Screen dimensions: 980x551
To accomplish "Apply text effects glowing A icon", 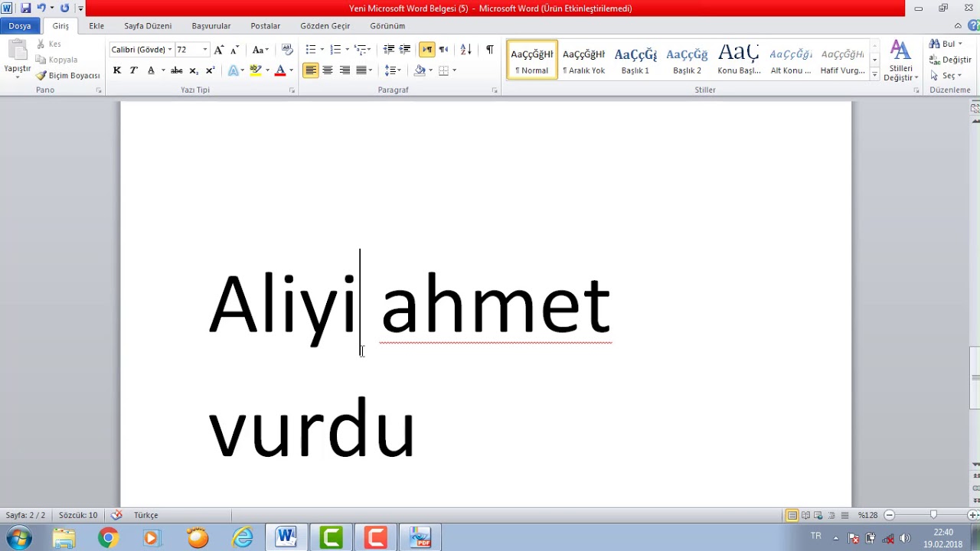I will pos(234,70).
